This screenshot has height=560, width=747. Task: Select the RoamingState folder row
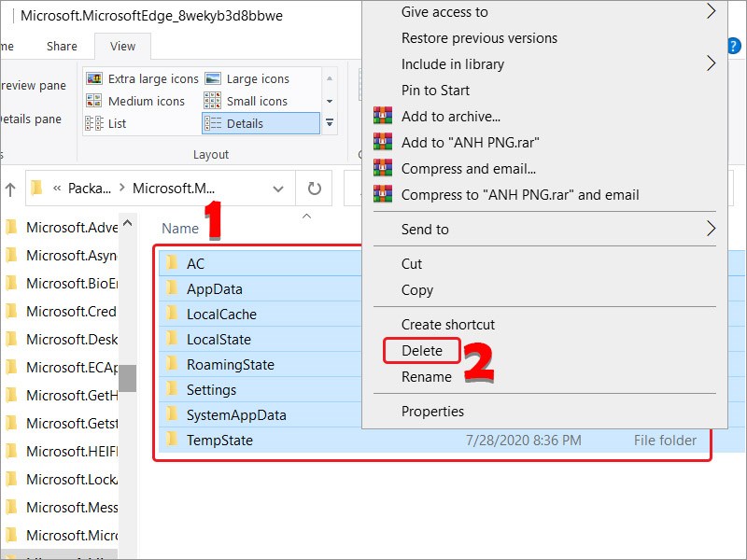[261, 364]
